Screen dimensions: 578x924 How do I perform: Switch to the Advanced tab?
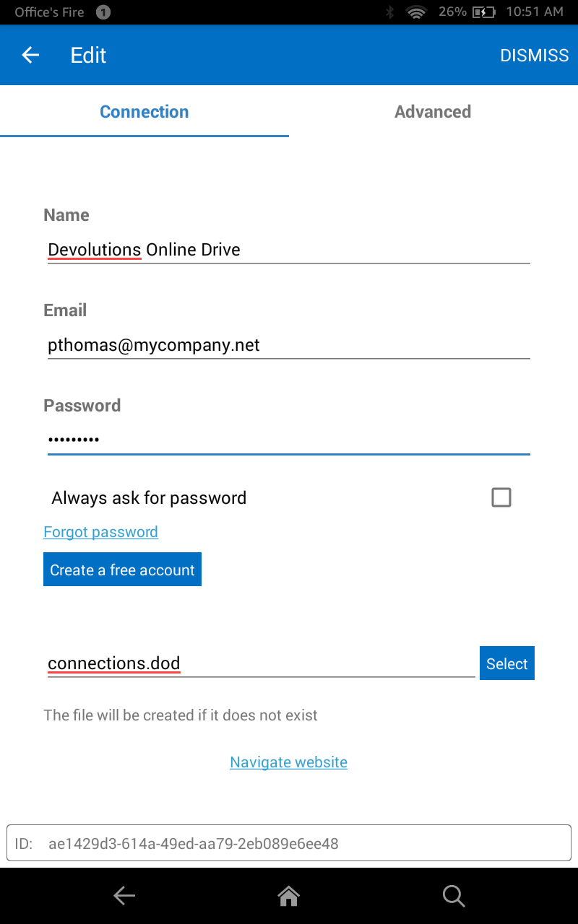click(433, 112)
